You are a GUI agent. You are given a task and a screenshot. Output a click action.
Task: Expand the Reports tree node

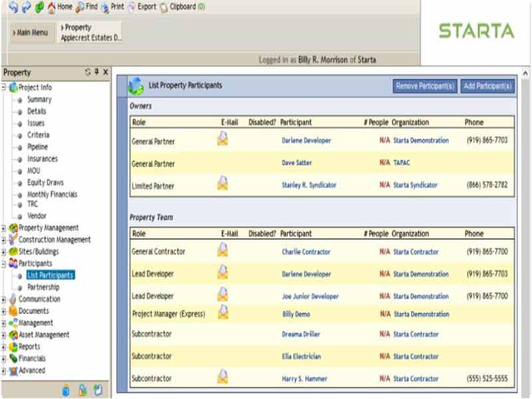3,346
